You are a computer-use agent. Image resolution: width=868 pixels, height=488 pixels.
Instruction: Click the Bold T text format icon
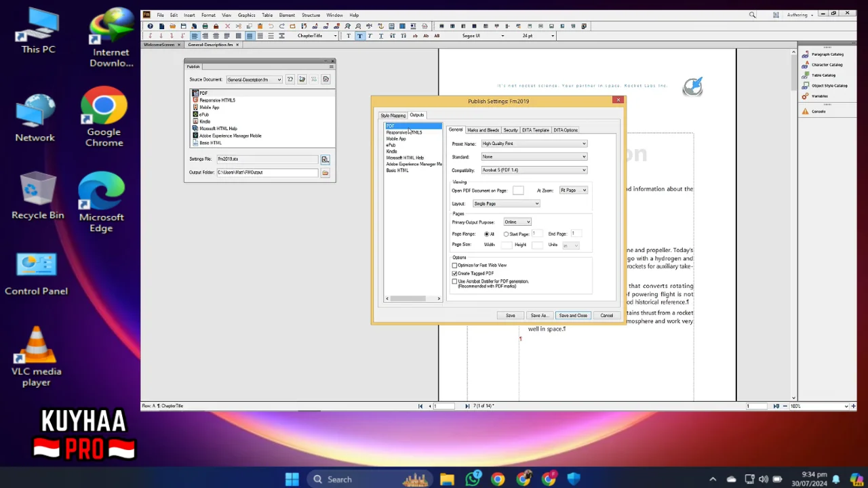click(x=359, y=36)
